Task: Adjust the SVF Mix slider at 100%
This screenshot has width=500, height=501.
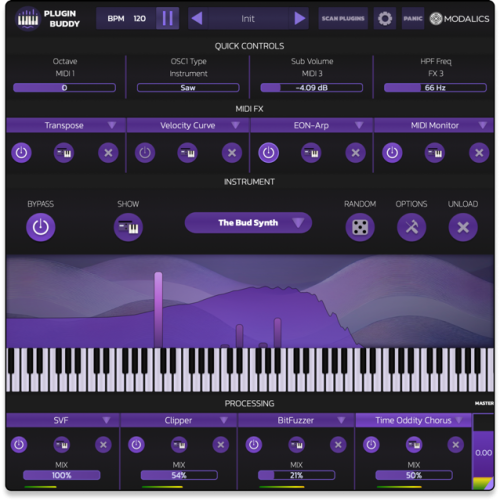Action: point(62,475)
